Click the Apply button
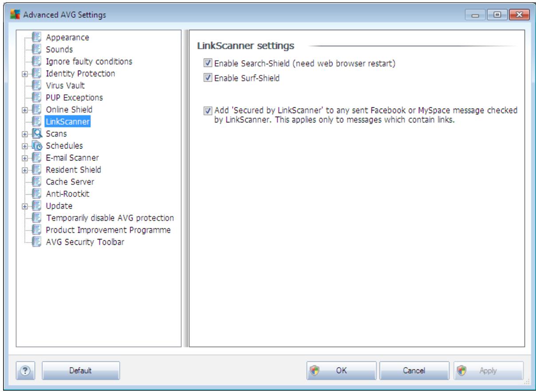The width and height of the screenshot is (536, 392). [x=488, y=370]
